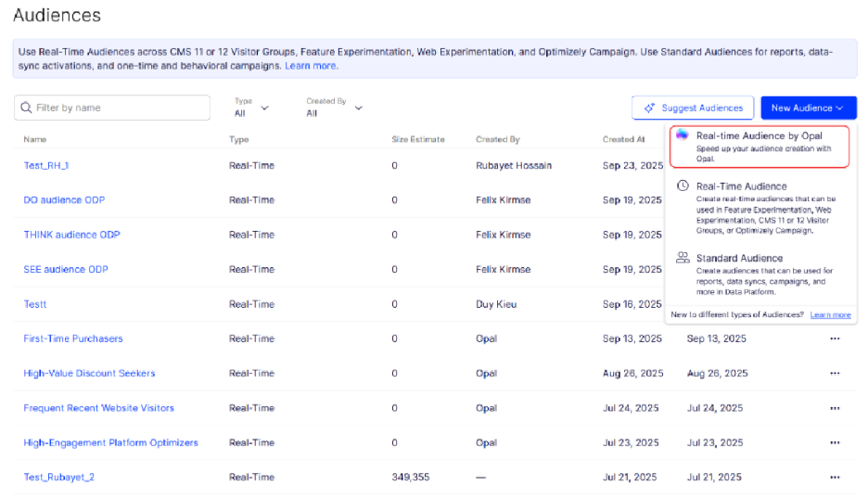The width and height of the screenshot is (868, 498).
Task: Open the Test_Rubayet_2 audience
Action: coord(58,477)
